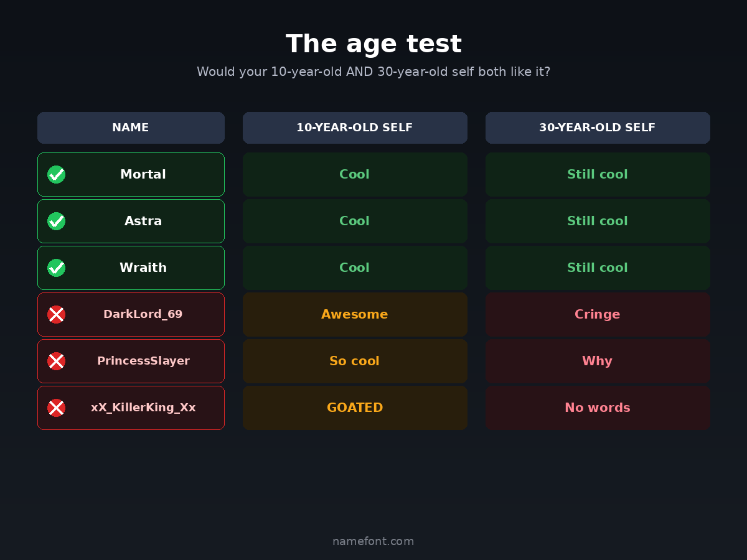The width and height of the screenshot is (747, 560).
Task: Click The age test title
Action: coord(374,44)
